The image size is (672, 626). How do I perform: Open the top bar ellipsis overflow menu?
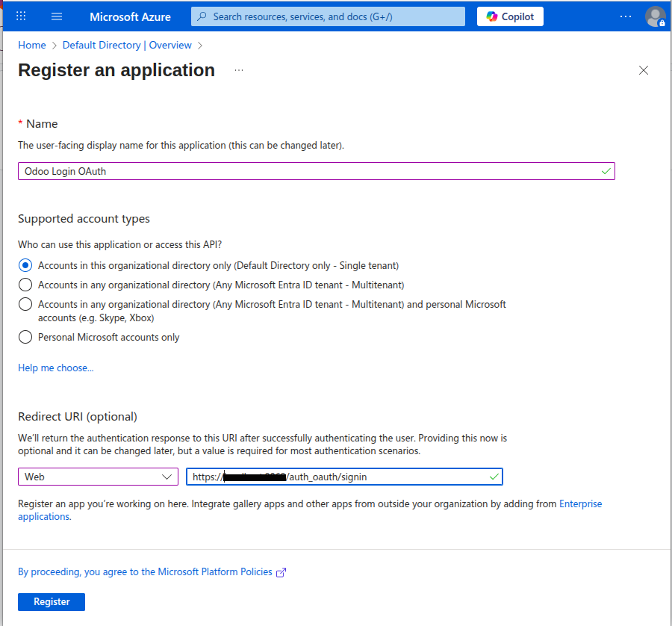coord(625,16)
